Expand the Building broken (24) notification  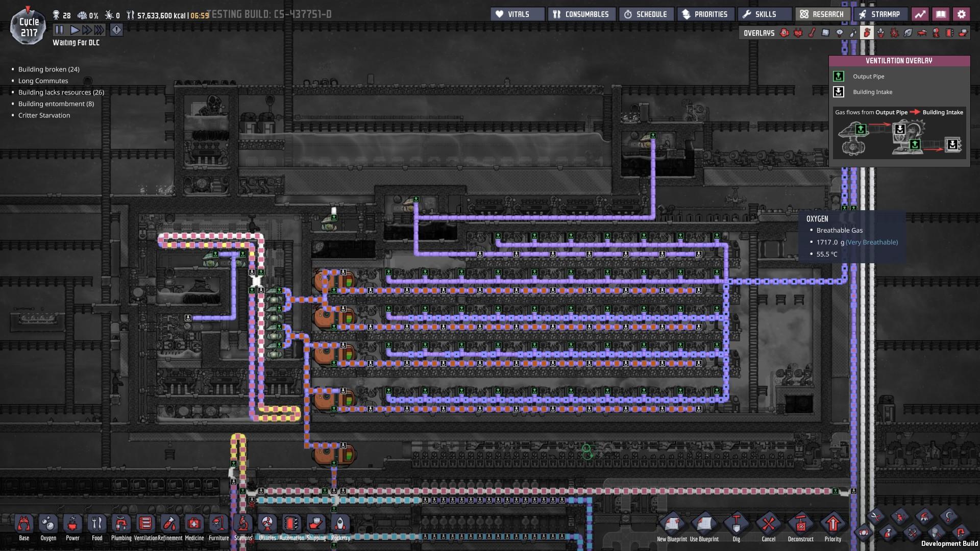point(48,69)
